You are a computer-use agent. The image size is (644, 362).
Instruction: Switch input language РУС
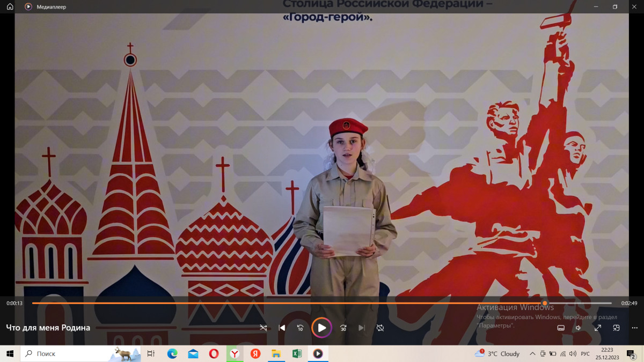tap(586, 354)
